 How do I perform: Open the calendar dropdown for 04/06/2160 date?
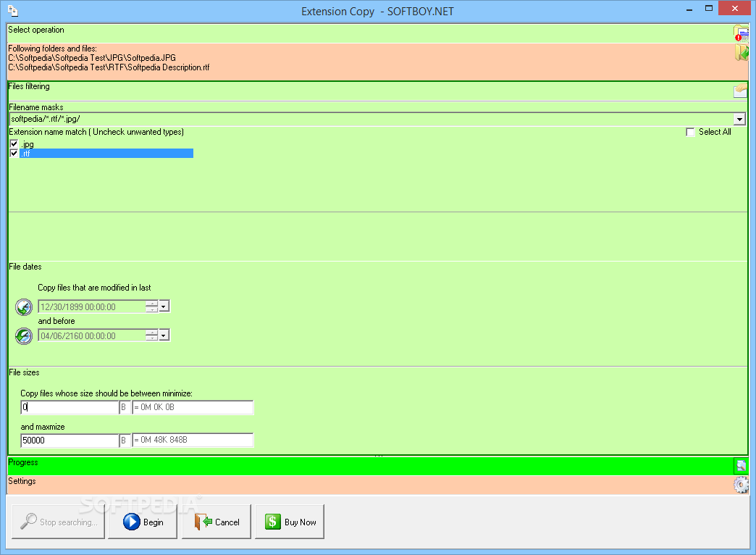(x=164, y=335)
